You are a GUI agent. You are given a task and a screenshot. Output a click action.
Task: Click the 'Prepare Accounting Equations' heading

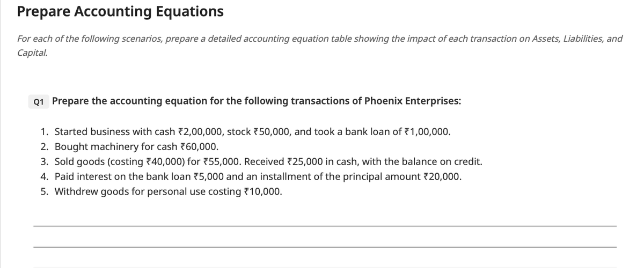click(x=120, y=12)
